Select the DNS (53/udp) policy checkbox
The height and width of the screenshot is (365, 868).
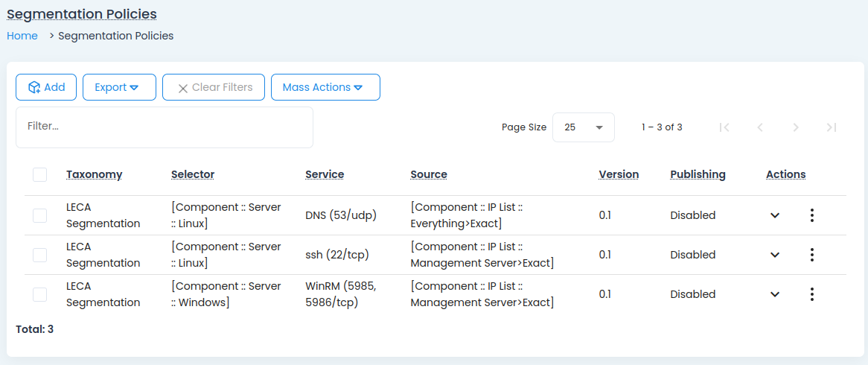pos(40,215)
